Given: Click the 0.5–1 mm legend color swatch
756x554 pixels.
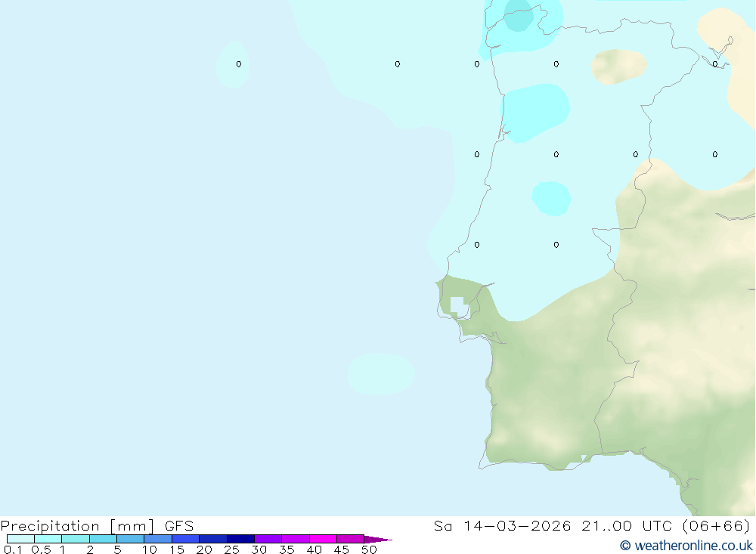Looking at the screenshot, I should tap(48, 539).
